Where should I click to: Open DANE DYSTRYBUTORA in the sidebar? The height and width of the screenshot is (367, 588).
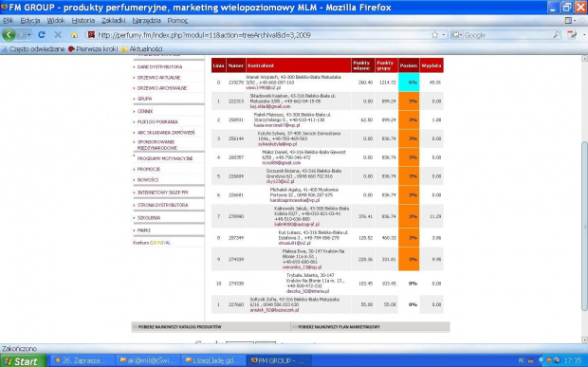[159, 66]
